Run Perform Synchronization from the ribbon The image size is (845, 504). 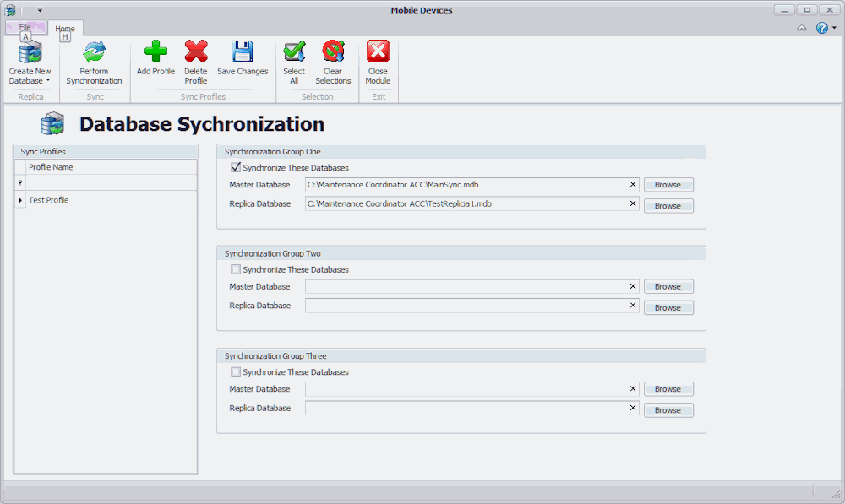[94, 53]
